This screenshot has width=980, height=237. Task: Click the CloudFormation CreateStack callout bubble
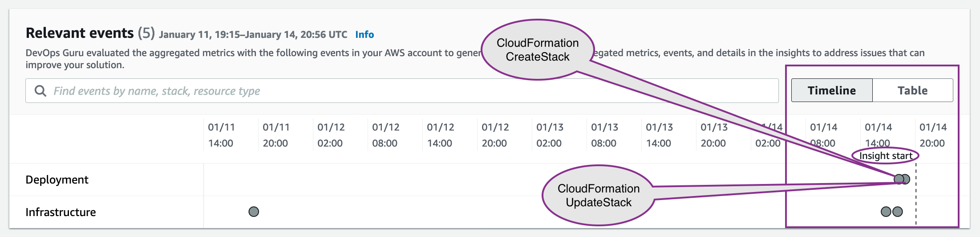538,50
